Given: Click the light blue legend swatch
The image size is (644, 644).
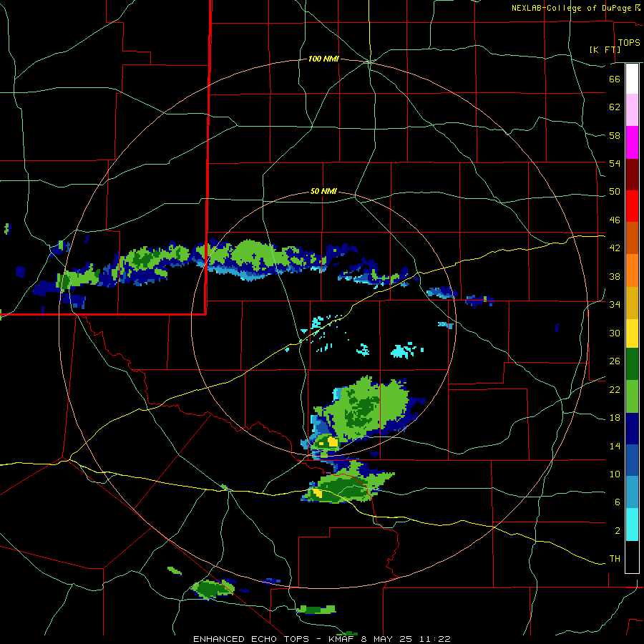Looking at the screenshot, I should 632,492.
